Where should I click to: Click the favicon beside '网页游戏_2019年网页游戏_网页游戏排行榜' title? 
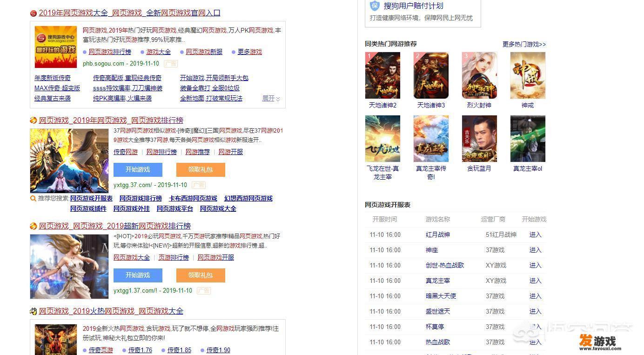click(x=33, y=121)
